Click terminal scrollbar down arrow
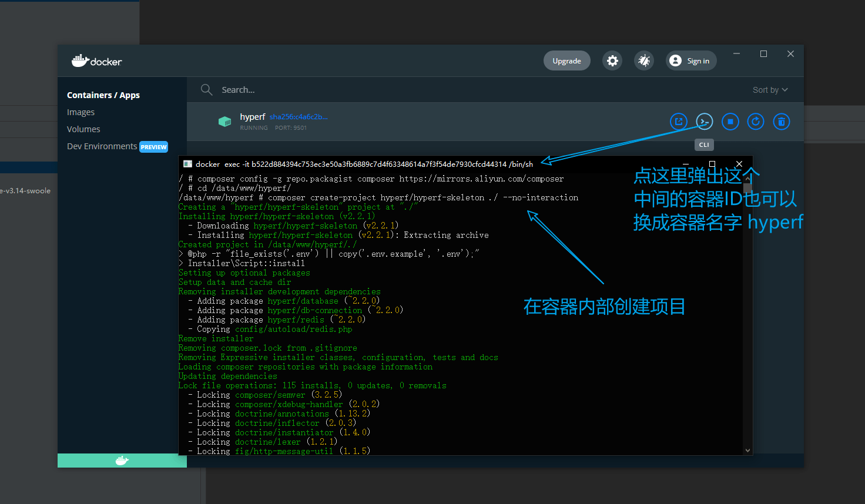 [x=747, y=451]
